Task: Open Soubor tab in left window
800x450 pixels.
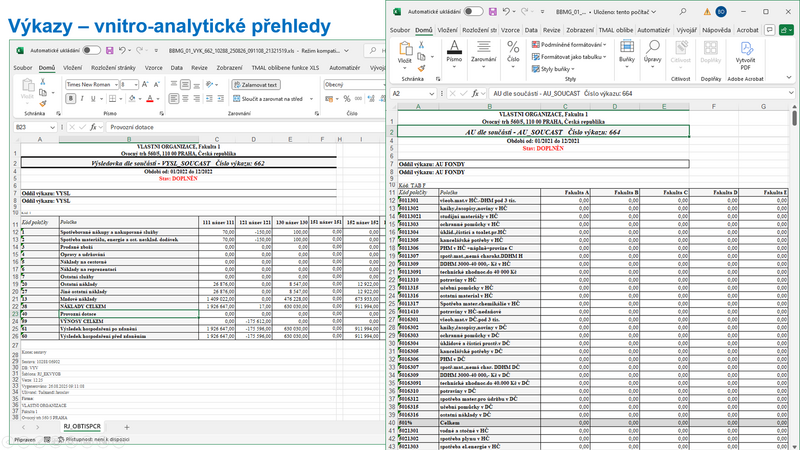Action: pos(22,67)
